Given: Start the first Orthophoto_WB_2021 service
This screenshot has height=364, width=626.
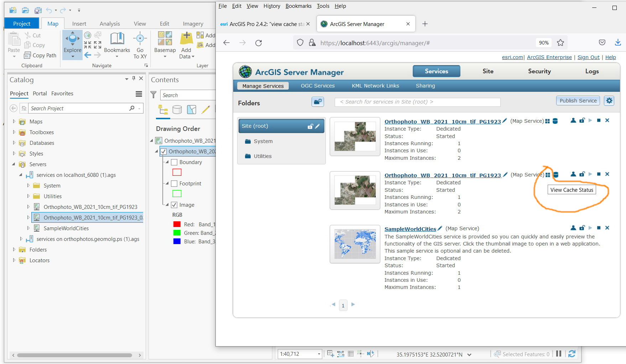Looking at the screenshot, I should pos(590,120).
